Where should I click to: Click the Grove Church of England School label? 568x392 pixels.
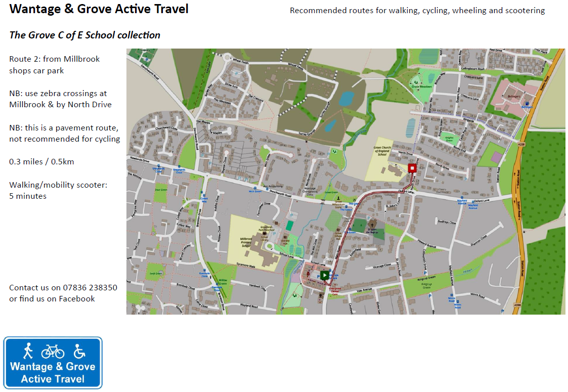pos(382,151)
